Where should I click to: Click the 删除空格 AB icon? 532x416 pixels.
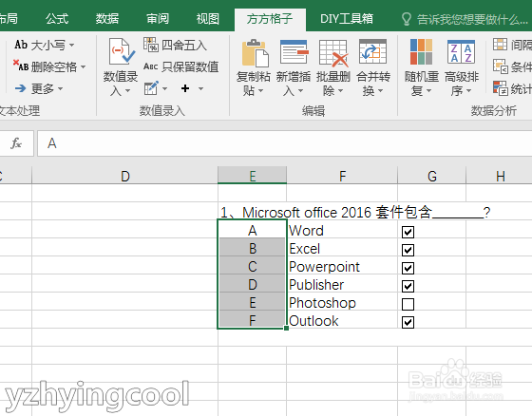click(x=21, y=66)
